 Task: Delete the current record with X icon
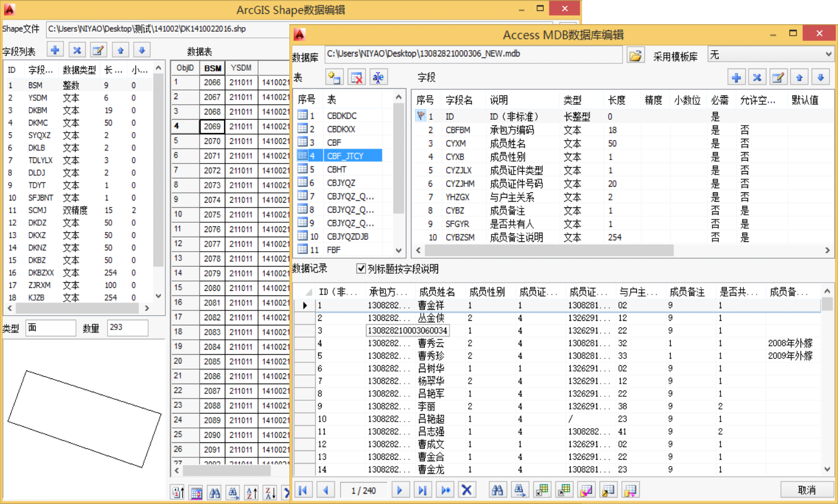[466, 490]
